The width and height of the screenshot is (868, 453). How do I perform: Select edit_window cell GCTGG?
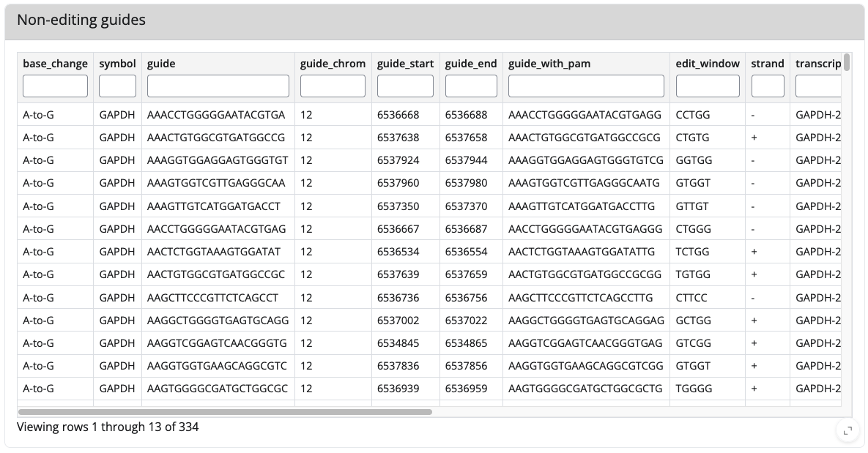pos(694,321)
